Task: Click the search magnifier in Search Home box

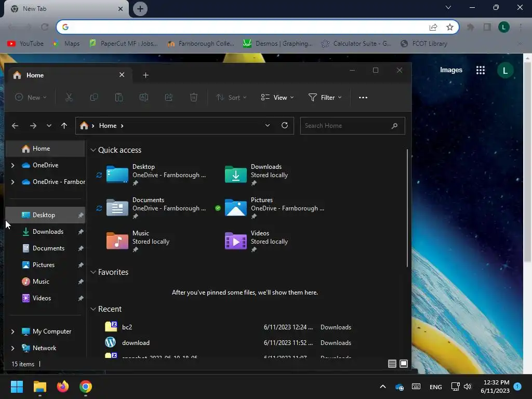Action: (394, 126)
